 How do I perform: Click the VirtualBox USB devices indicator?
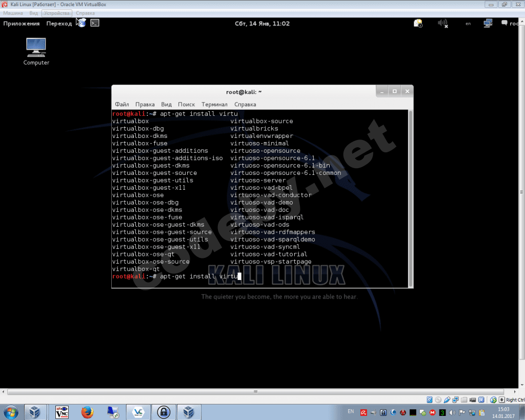click(447, 399)
